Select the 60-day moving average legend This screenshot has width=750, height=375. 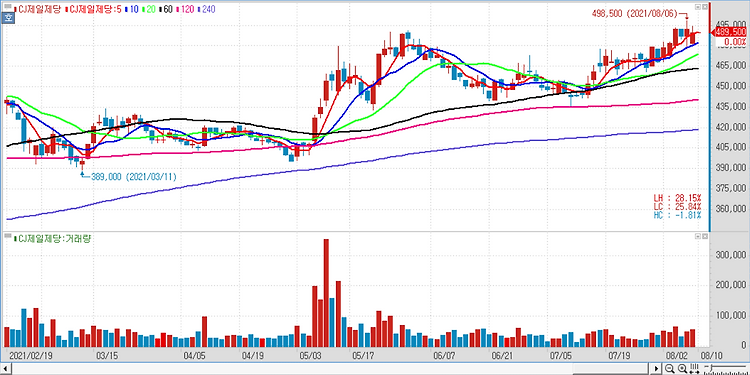coord(165,9)
